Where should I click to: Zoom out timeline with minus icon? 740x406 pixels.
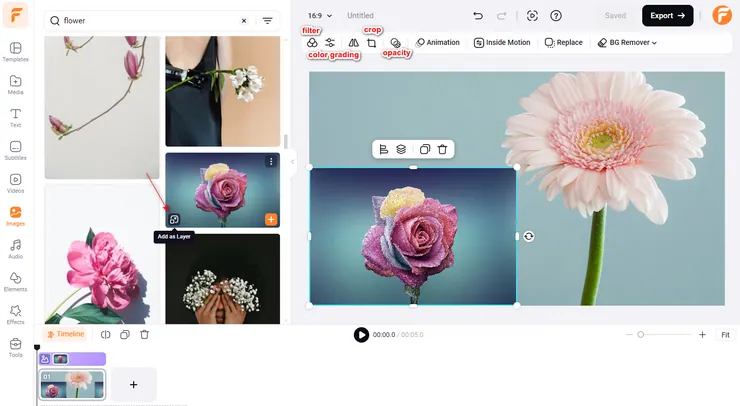629,335
